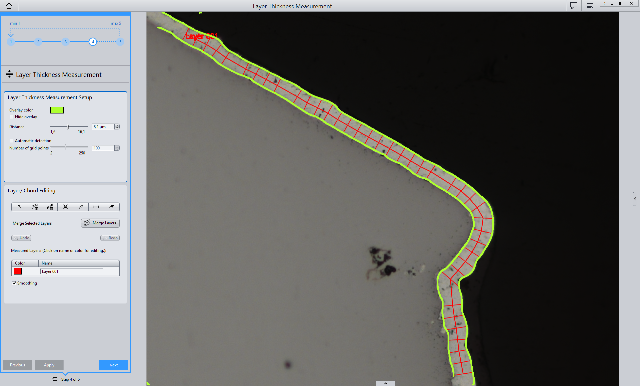
Task: Go to workflow step 2
Action: 38,42
